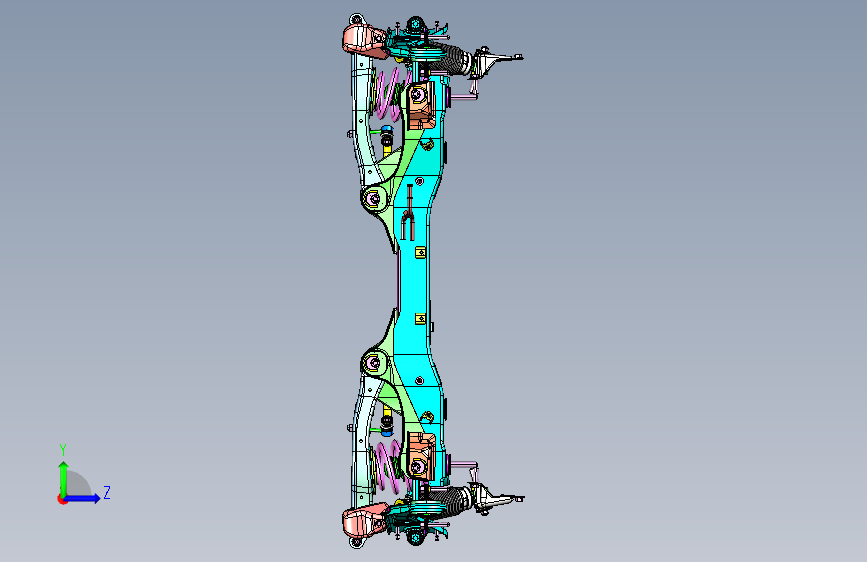
Task: Select the upper pink coil spring
Action: [389, 93]
